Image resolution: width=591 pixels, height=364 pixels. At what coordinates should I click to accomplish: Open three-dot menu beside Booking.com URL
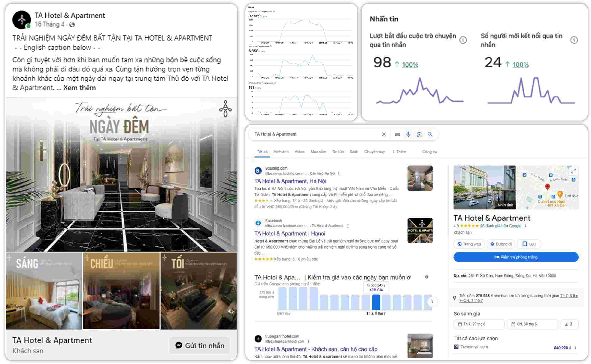point(339,174)
